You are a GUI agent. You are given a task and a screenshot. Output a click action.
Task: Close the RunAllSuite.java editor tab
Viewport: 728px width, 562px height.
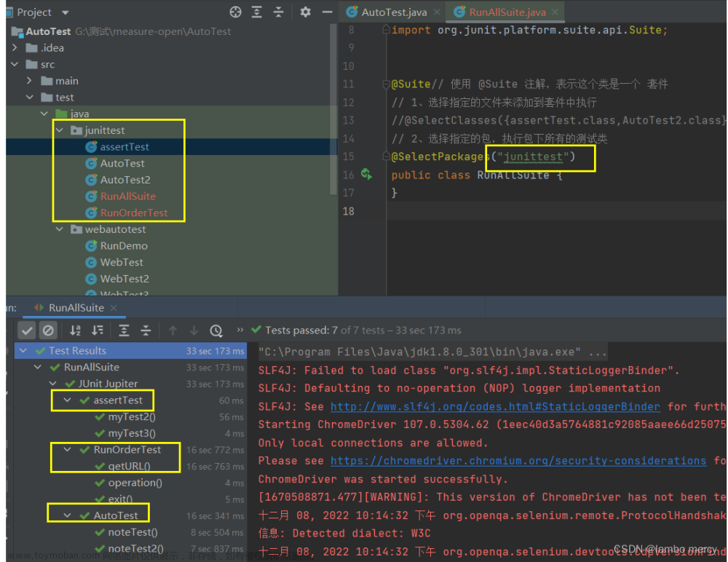coord(555,12)
